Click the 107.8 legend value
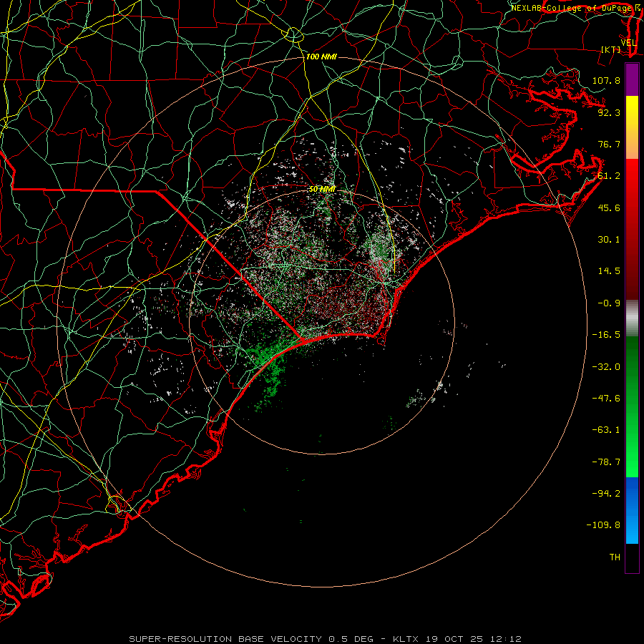 [x=606, y=80]
